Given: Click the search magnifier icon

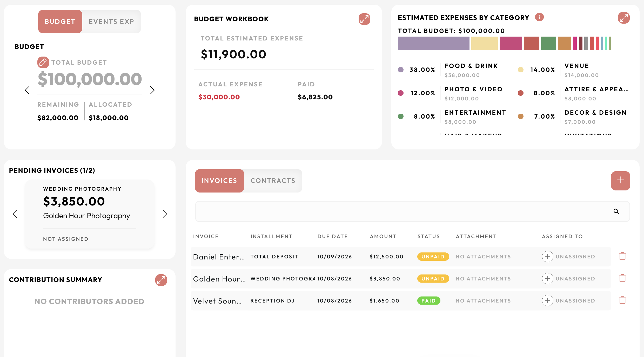Looking at the screenshot, I should (616, 211).
